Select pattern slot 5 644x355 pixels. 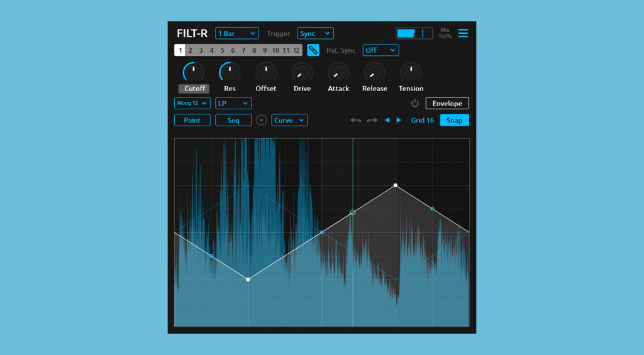click(222, 50)
